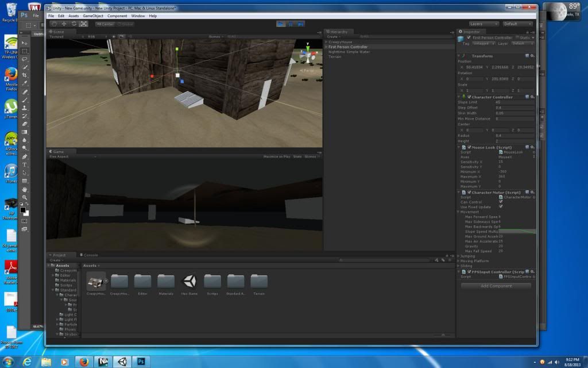This screenshot has height=368, width=588.
Task: Select Nighttime Simple Water in Hierarchy
Action: (x=349, y=52)
